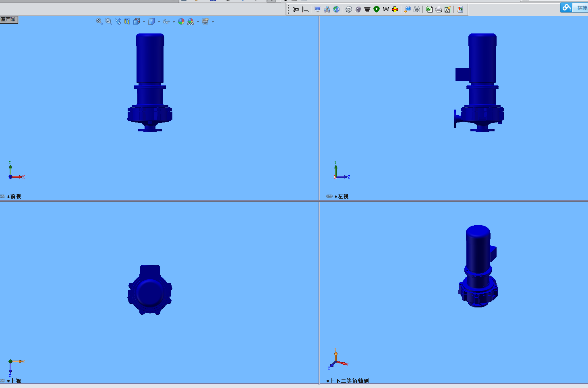588x388 pixels.
Task: Open the View Settings dropdown arrow
Action: [213, 22]
